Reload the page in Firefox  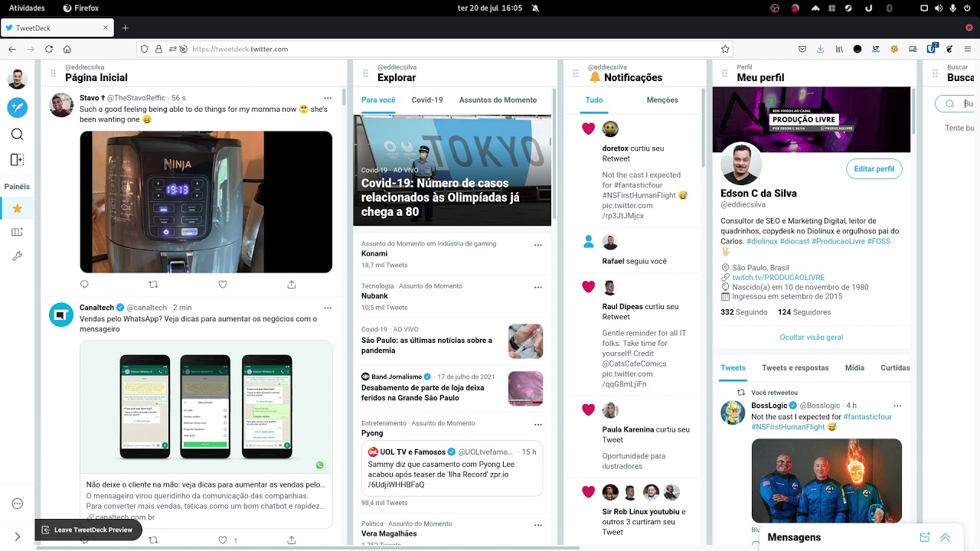click(x=49, y=49)
